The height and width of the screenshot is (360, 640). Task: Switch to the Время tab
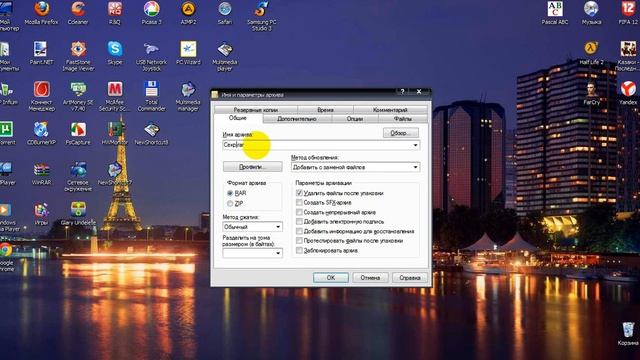[x=325, y=110]
